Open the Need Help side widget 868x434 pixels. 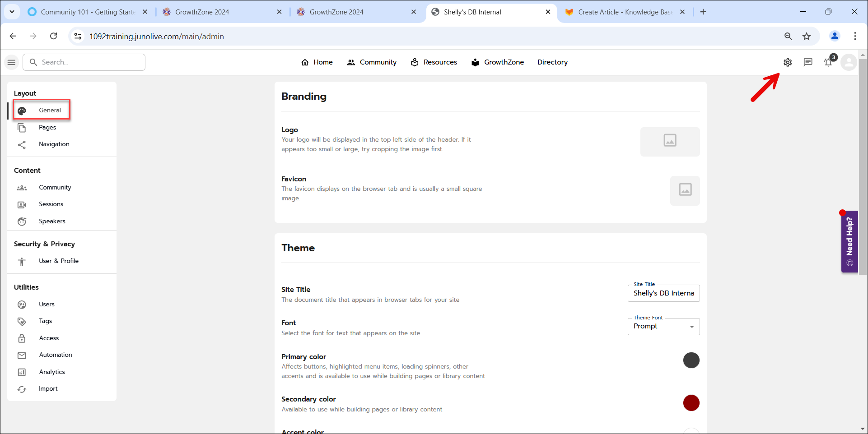tap(849, 241)
